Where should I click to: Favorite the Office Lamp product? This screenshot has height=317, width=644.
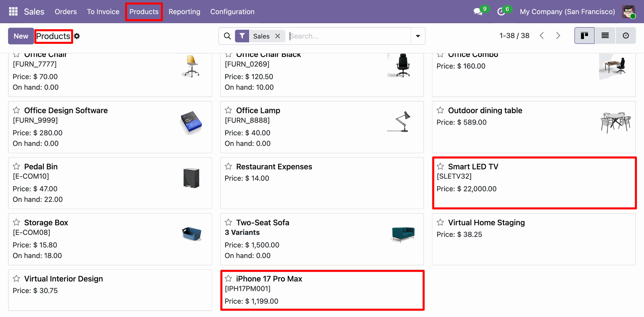click(228, 110)
